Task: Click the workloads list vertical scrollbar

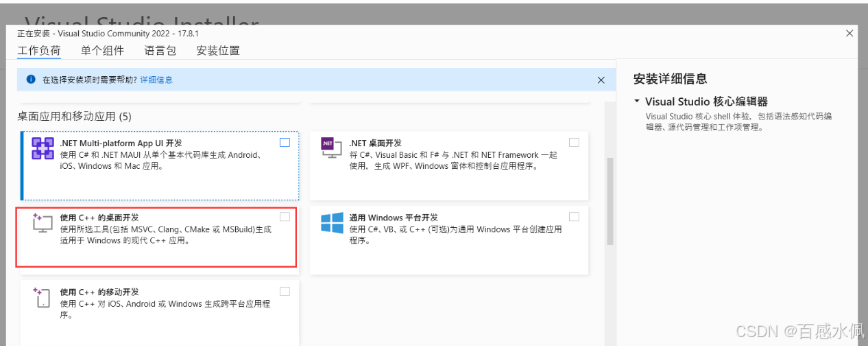Action: tap(610, 202)
